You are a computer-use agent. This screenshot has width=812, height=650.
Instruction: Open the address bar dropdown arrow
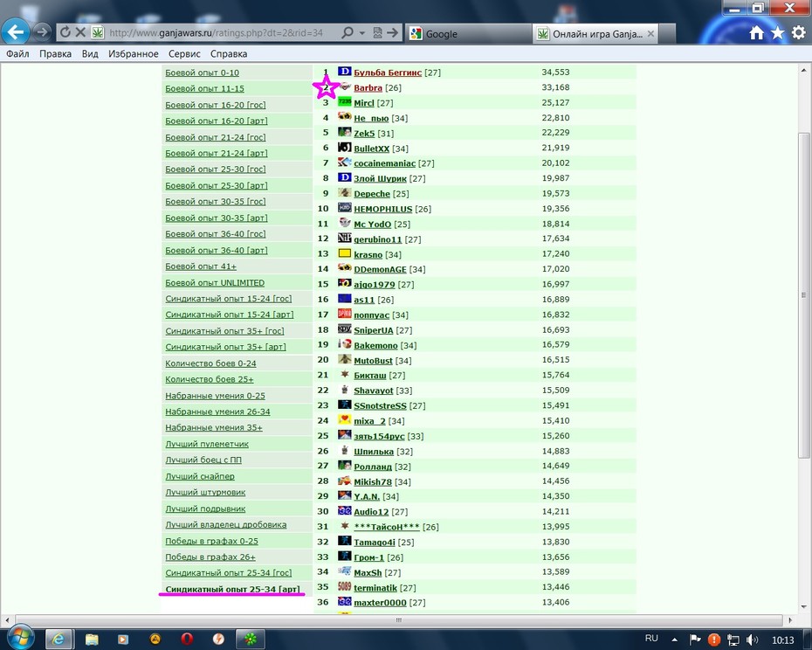(x=362, y=32)
